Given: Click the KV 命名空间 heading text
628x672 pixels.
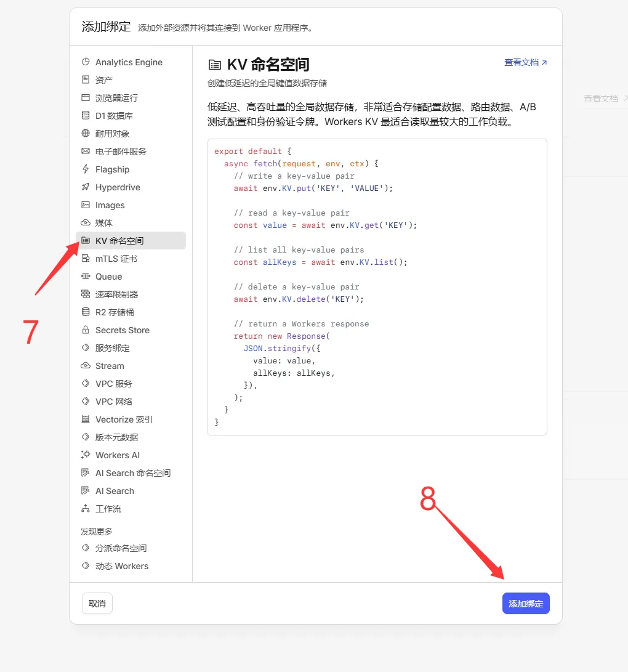Looking at the screenshot, I should [268, 65].
